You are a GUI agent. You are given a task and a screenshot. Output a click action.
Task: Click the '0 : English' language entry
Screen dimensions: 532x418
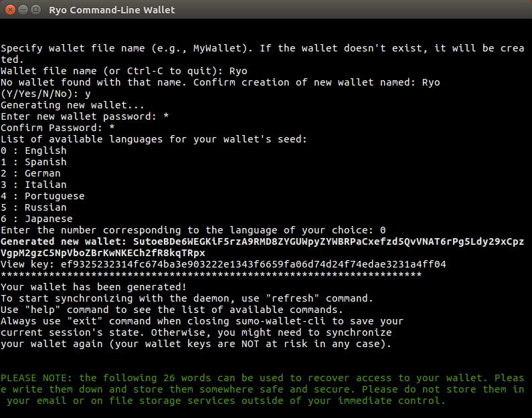(x=33, y=150)
